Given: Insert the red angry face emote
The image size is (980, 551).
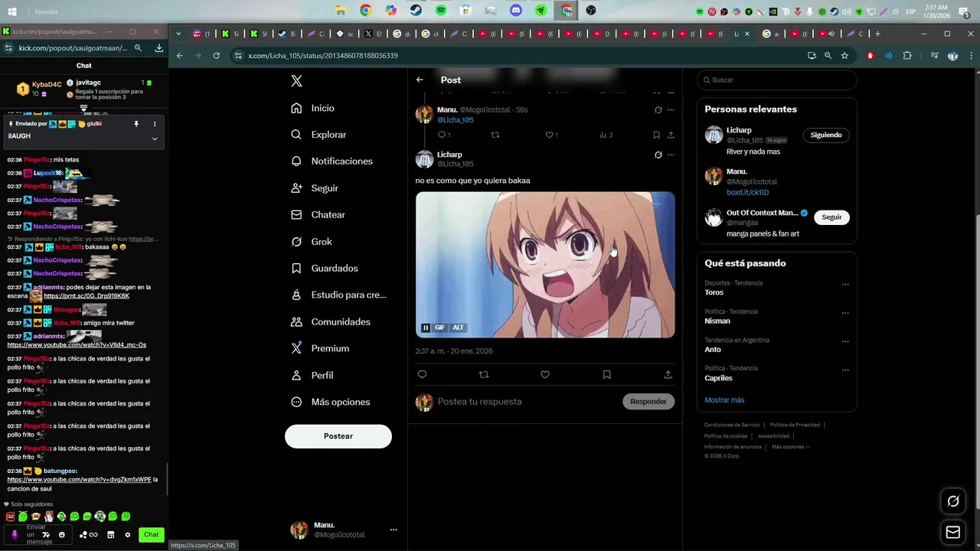Looking at the screenshot, I should pyautogui.click(x=10, y=517).
